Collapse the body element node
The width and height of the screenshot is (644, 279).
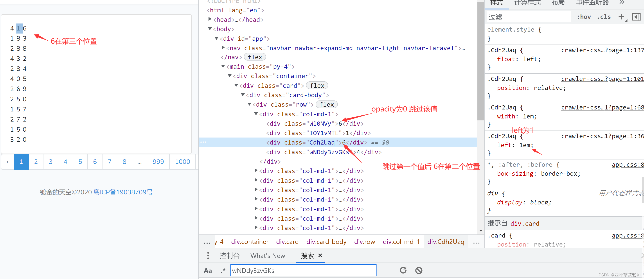(210, 29)
